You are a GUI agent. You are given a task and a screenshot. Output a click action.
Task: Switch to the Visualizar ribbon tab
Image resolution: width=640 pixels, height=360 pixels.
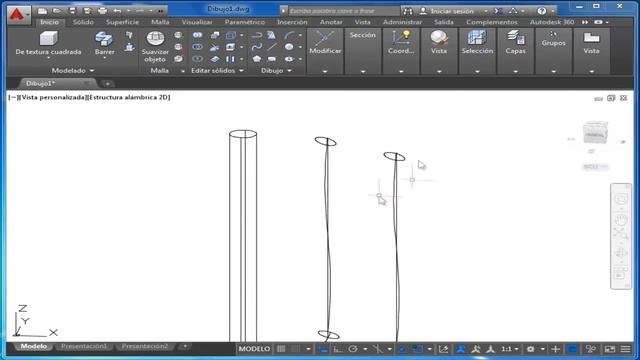tap(197, 22)
